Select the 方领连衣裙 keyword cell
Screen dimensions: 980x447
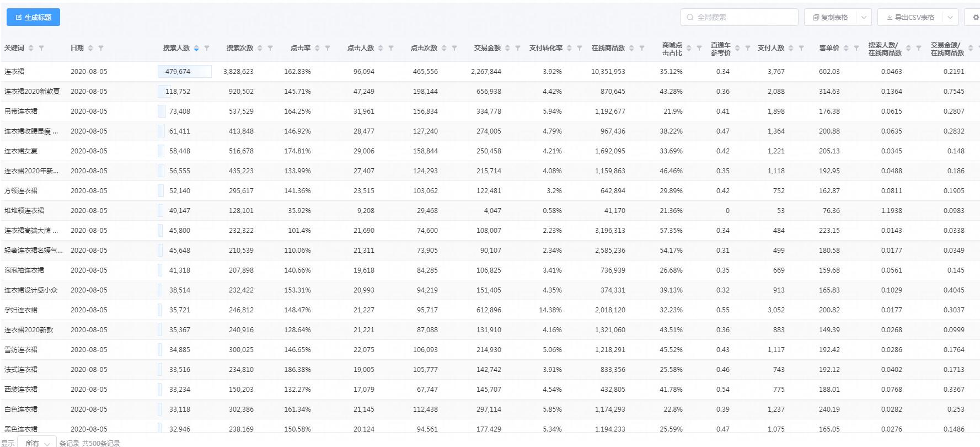pyautogui.click(x=21, y=191)
